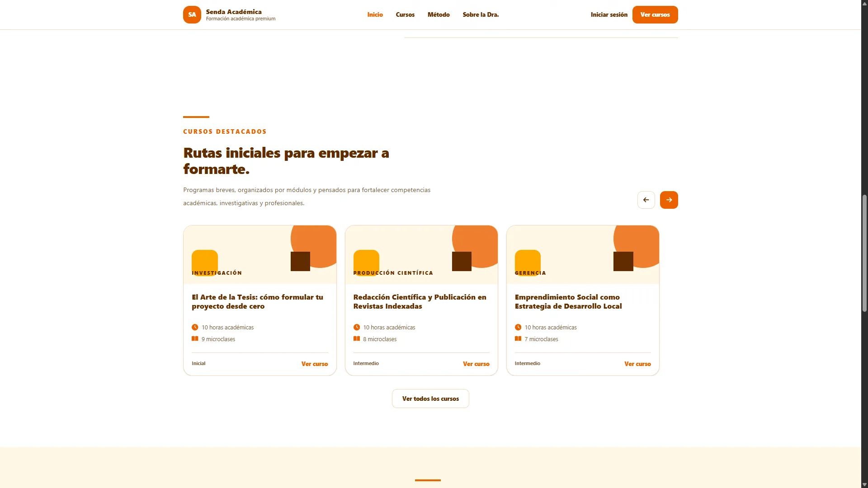Screen dimensions: 868x488
Task: Click clock icon on El Arte de la Tesis card
Action: coord(195,327)
